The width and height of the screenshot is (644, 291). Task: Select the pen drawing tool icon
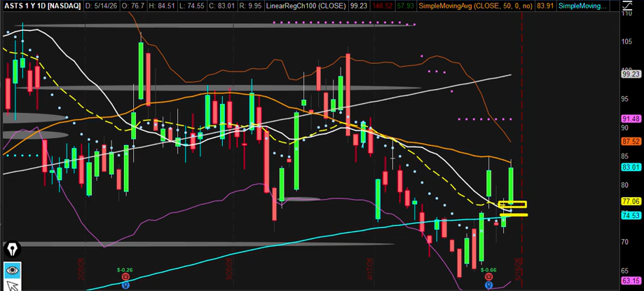click(11, 249)
